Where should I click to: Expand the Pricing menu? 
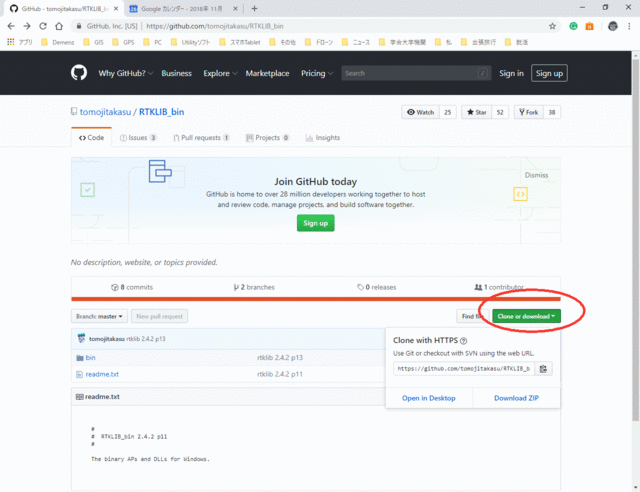[317, 73]
